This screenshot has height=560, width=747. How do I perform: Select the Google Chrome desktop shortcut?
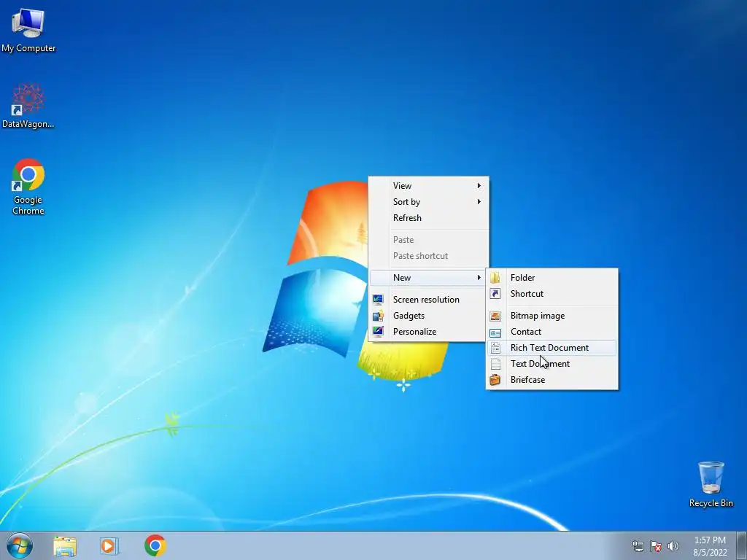(x=28, y=187)
